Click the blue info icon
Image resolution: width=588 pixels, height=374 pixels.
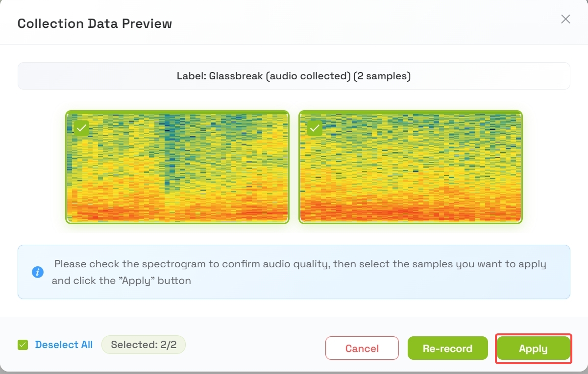[38, 272]
